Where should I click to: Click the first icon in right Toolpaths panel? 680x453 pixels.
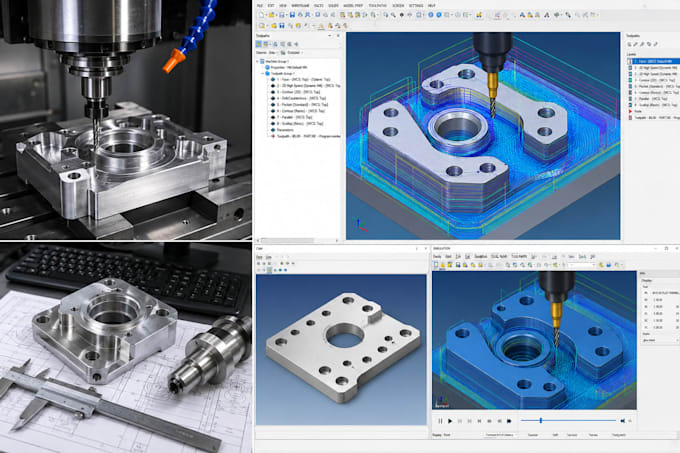(630, 44)
